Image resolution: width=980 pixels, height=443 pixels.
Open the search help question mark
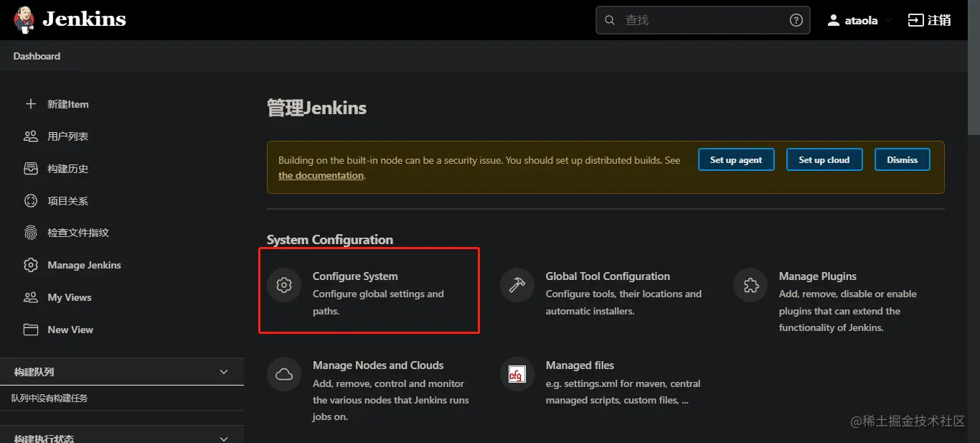pos(796,20)
